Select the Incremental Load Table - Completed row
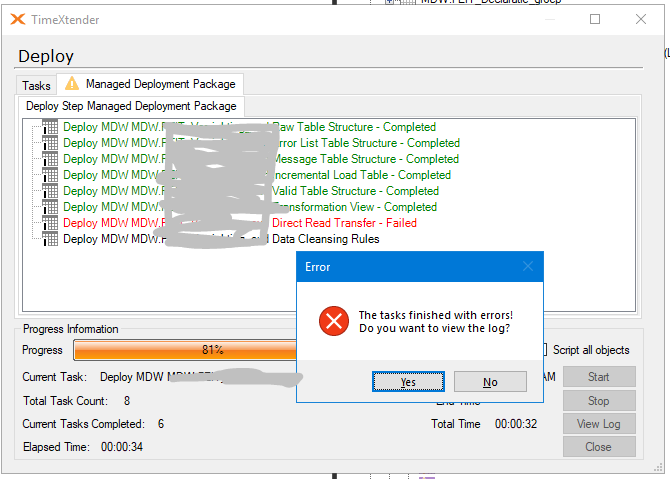This screenshot has height=479, width=670. coord(257,175)
